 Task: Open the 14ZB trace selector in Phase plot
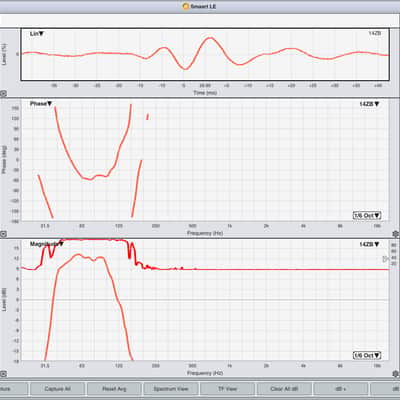[x=369, y=104]
